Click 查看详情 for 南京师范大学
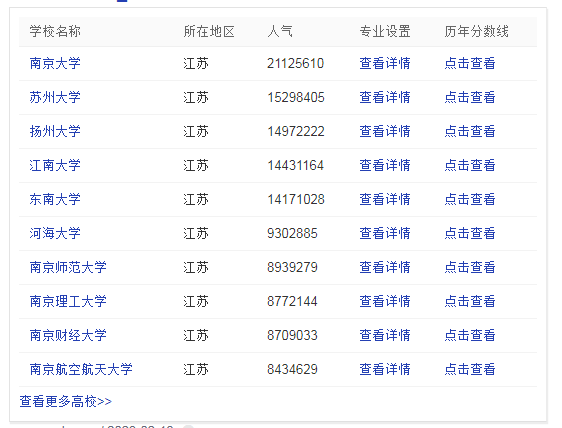562x428 pixels. pos(385,267)
